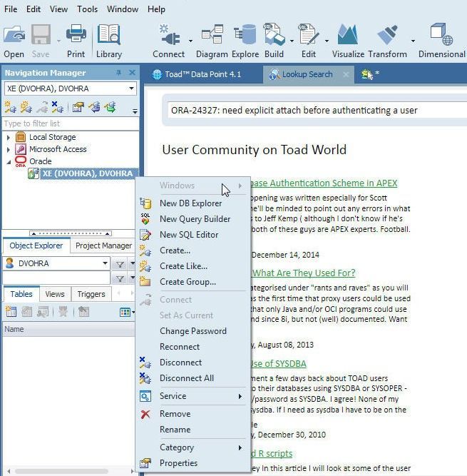The height and width of the screenshot is (476, 467).
Task: Switch to the Views tab
Action: pos(55,294)
